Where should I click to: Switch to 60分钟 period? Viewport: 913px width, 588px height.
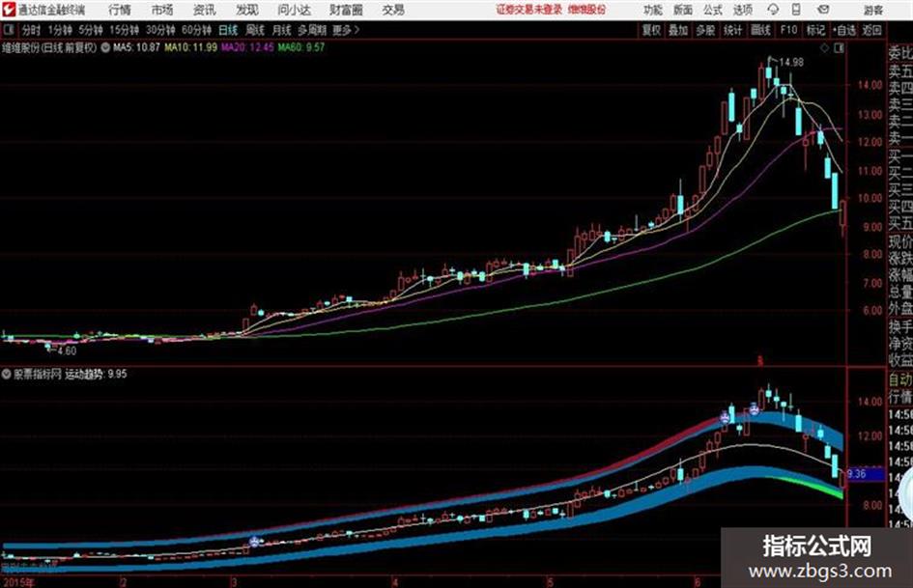[x=196, y=30]
